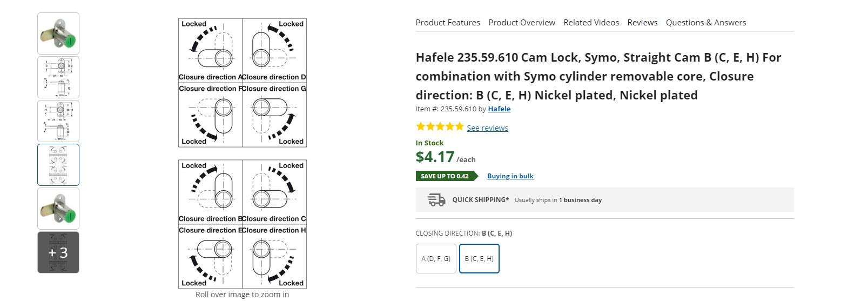The image size is (868, 301).
Task: Select closing direction A (D, F, G)
Action: click(x=436, y=259)
